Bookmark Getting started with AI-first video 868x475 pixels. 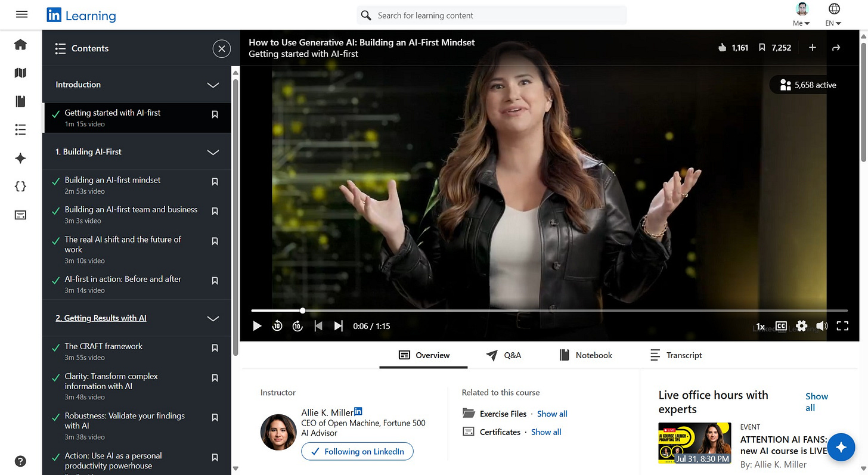click(x=215, y=114)
